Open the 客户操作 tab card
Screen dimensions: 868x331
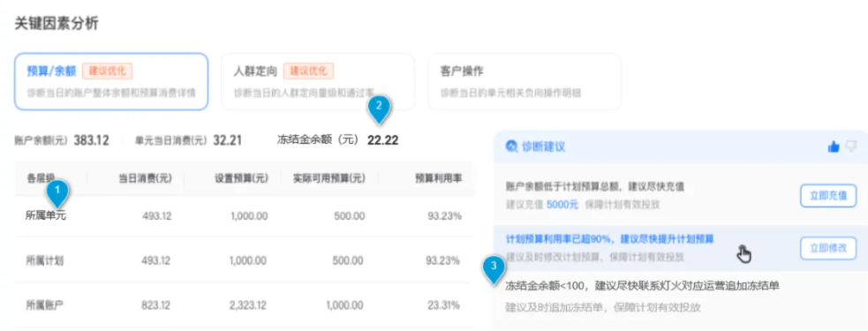[525, 82]
